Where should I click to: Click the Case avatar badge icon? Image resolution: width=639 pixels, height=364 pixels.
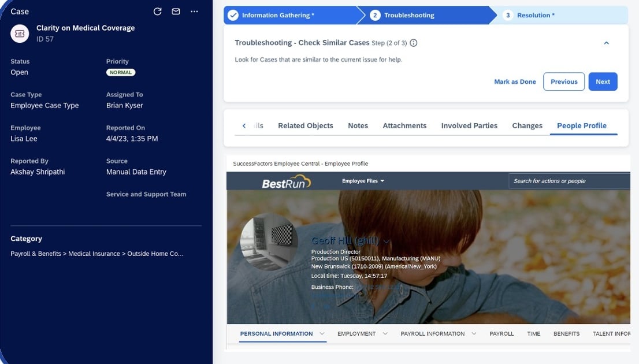point(20,33)
